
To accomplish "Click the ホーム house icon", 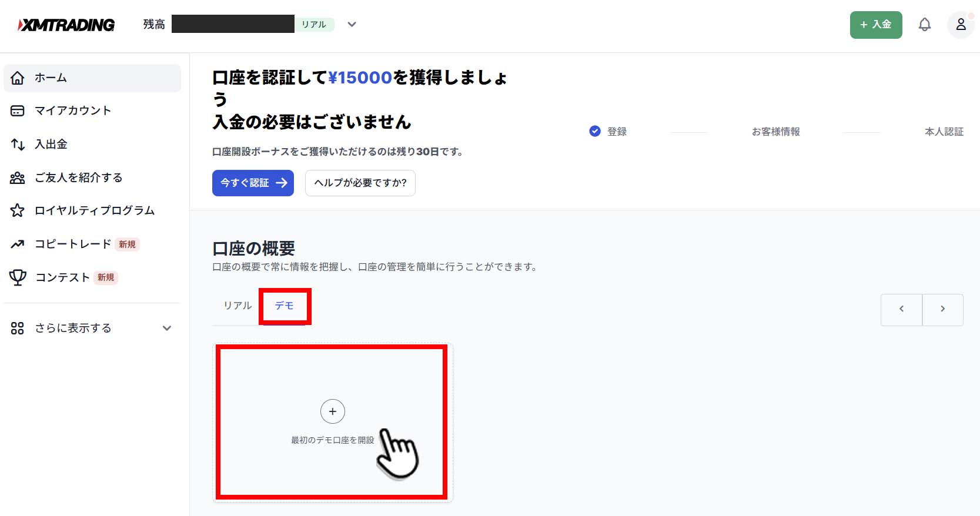I will point(18,78).
